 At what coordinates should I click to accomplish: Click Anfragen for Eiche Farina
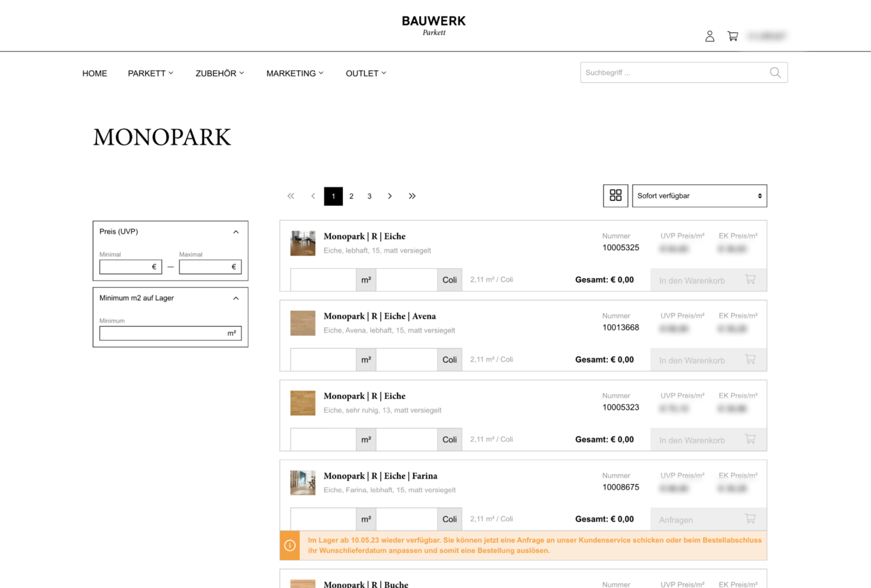pyautogui.click(x=707, y=520)
